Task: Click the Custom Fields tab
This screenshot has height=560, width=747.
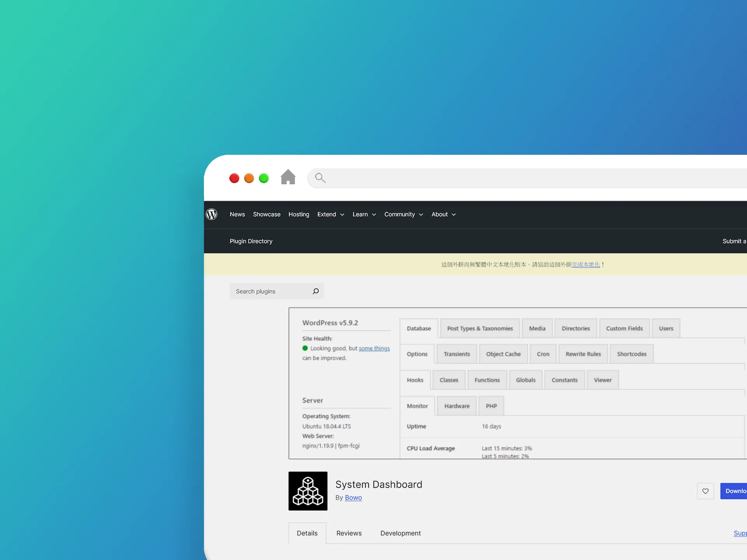Action: pyautogui.click(x=624, y=329)
